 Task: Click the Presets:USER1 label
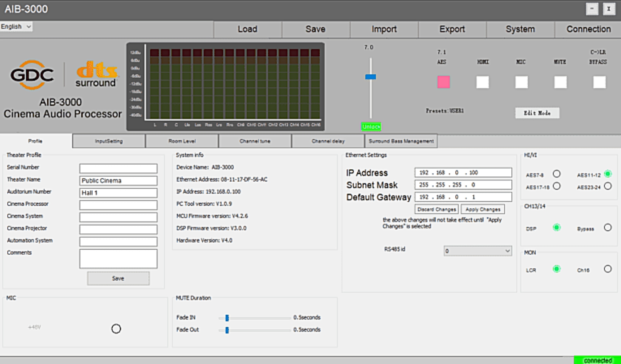point(445,111)
